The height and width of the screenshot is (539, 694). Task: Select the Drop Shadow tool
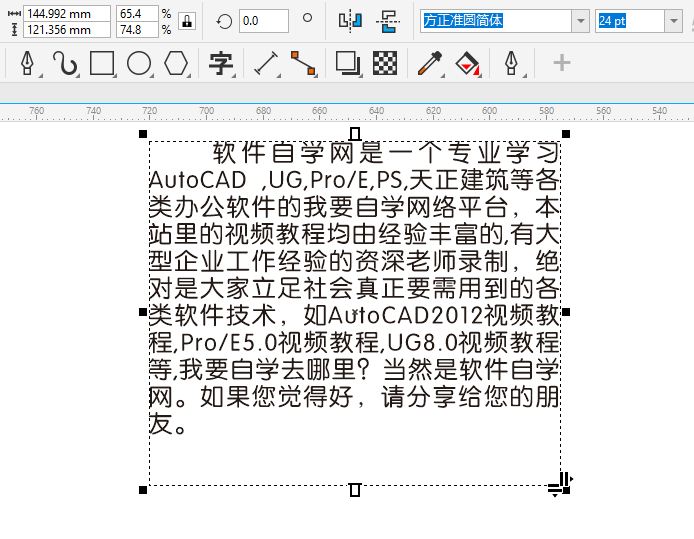click(347, 63)
